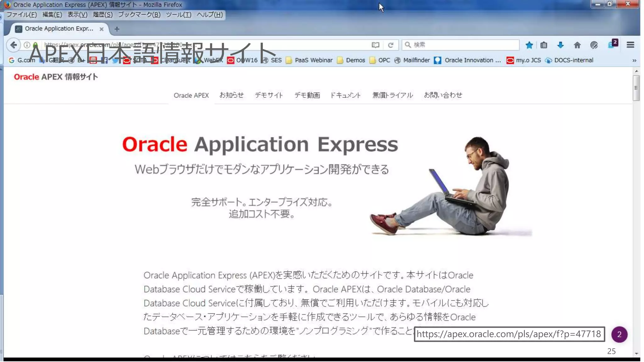Open the お知らせ nav item
The image size is (644, 362).
(x=231, y=95)
